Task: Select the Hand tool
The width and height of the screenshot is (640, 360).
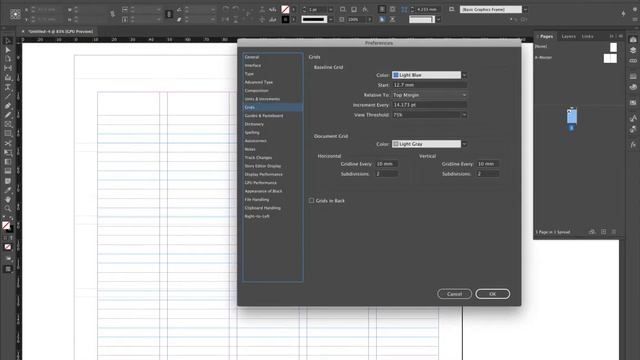Action: point(8,200)
